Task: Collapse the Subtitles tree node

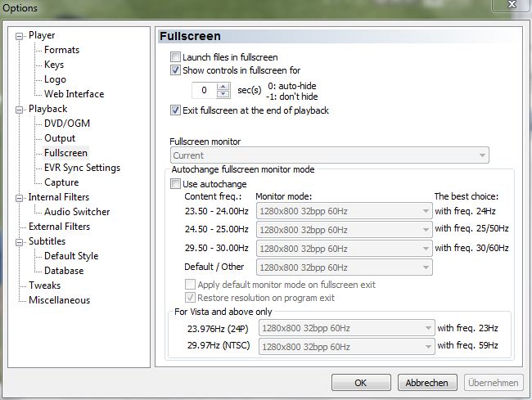Action: click(20, 241)
